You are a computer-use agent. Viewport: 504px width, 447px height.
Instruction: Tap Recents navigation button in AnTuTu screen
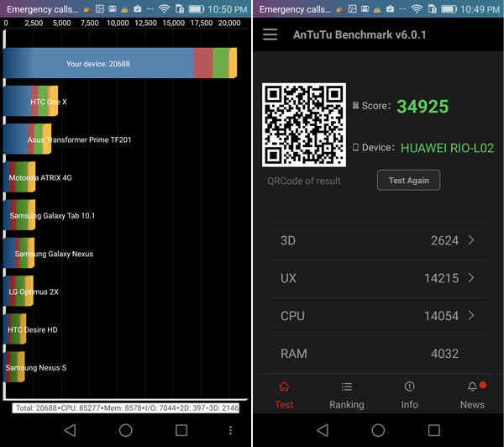434,430
